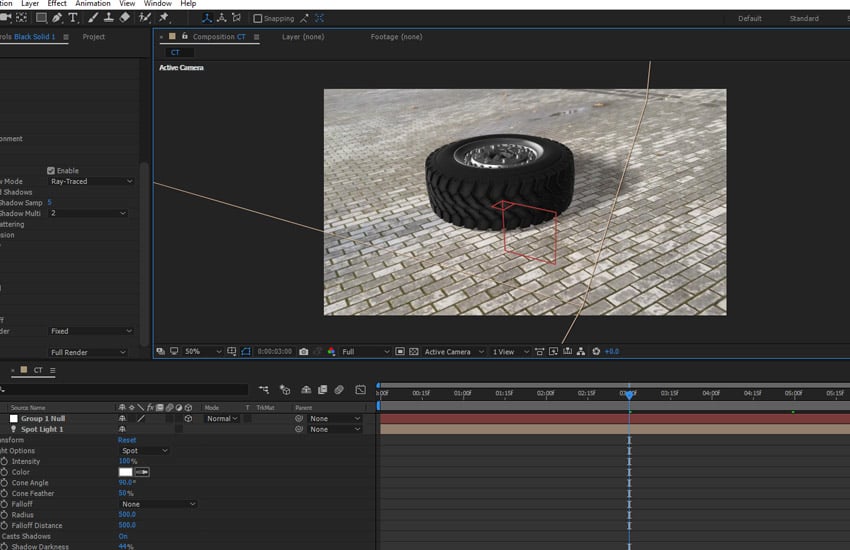Pick the Clone Stamp tool
Viewport: 850px width, 550px height.
coord(108,18)
